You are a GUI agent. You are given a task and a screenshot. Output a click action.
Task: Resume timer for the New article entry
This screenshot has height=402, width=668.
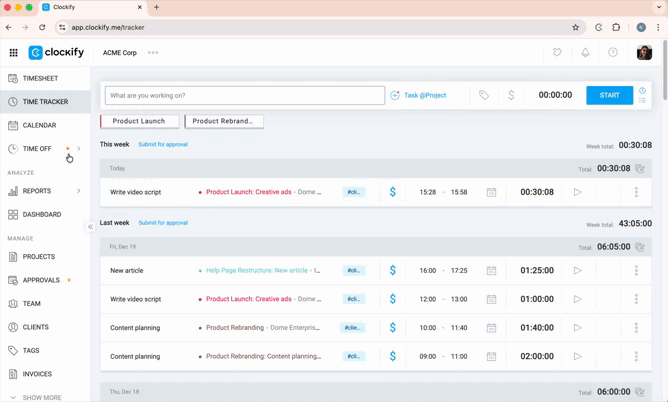pyautogui.click(x=577, y=270)
